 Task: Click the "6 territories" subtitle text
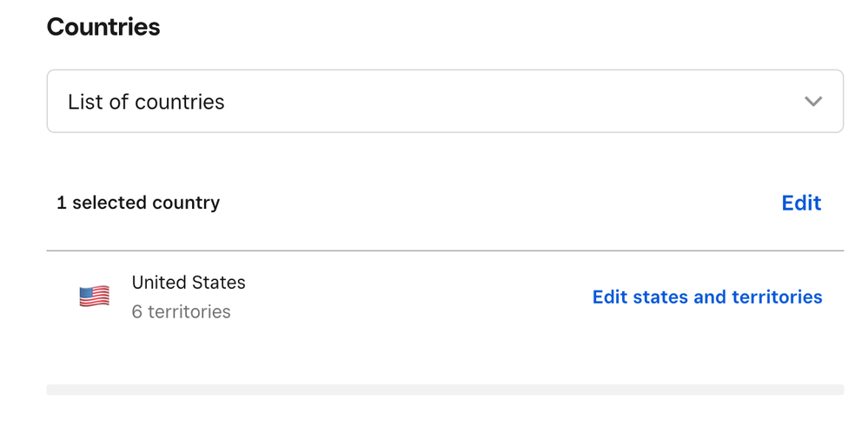tap(182, 311)
